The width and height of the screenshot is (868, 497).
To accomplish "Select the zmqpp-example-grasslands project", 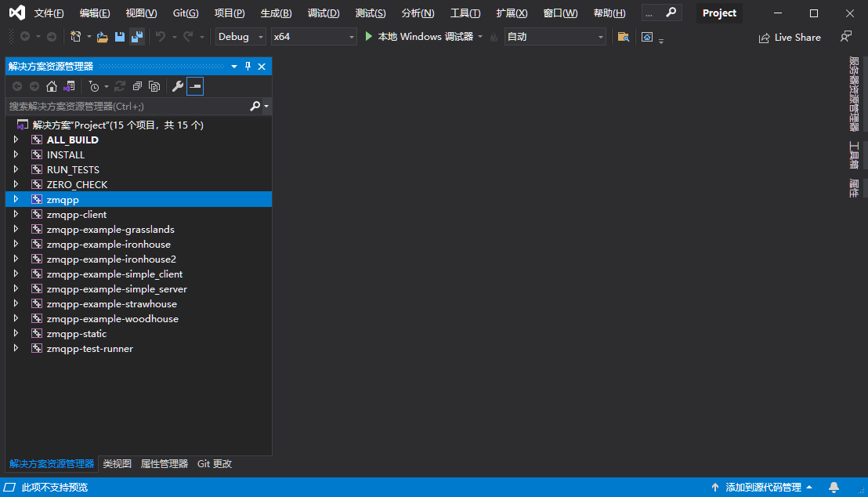I will [110, 230].
